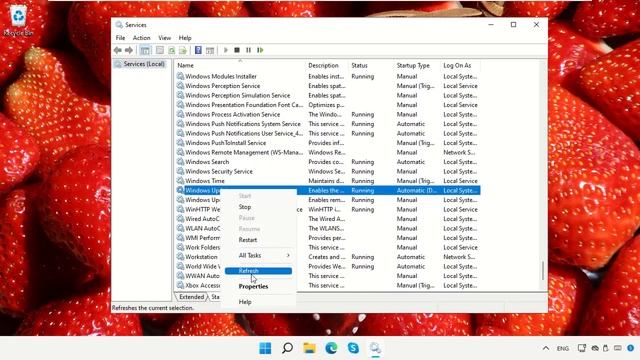Viewport: 640px width, 360px height.
Task: Select Windows PushToInstall Service row
Action: 328,143
